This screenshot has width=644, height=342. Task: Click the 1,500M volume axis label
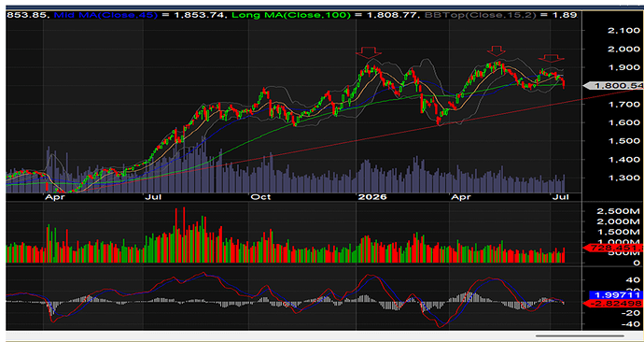tap(620, 232)
